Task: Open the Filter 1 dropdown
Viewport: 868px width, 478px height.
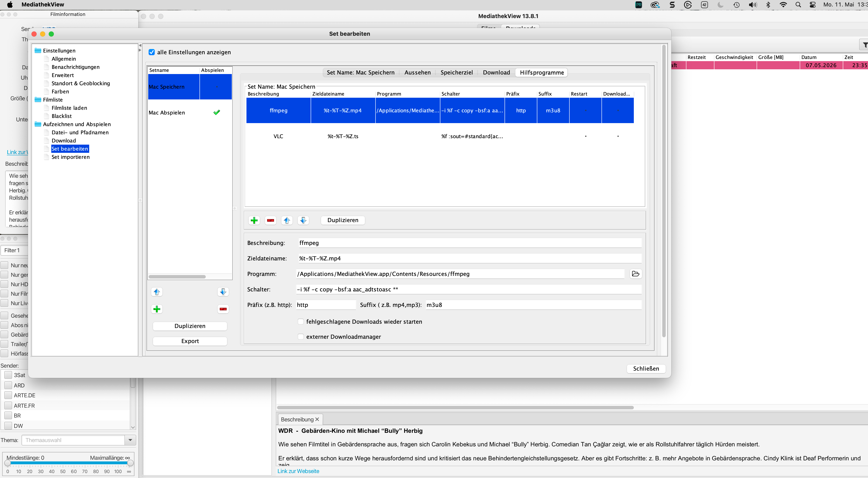Action: pos(14,250)
